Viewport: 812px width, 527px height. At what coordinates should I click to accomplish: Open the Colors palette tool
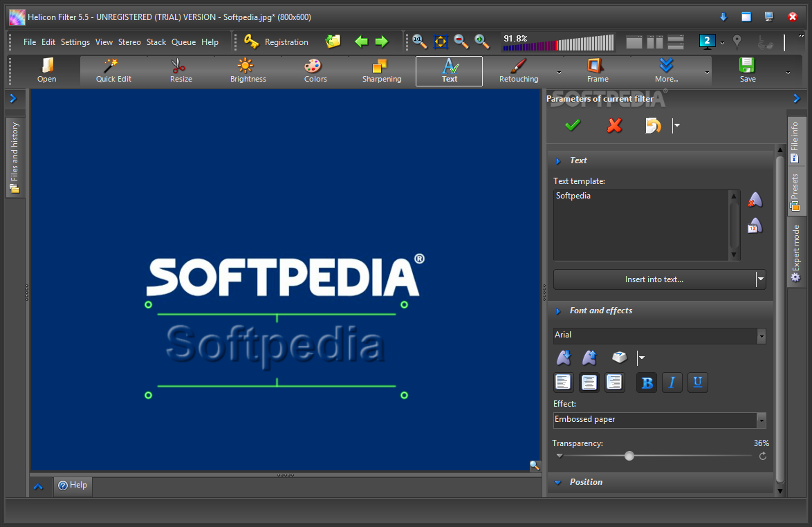(315, 71)
